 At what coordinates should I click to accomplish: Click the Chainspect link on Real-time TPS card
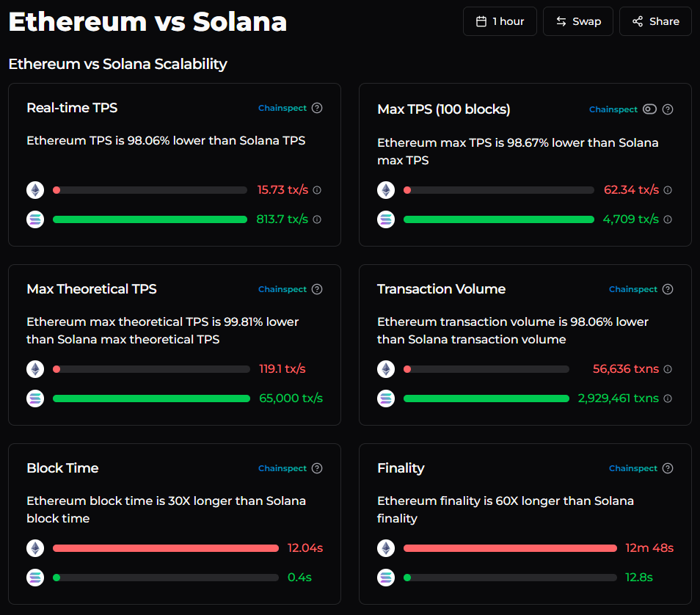pyautogui.click(x=282, y=108)
